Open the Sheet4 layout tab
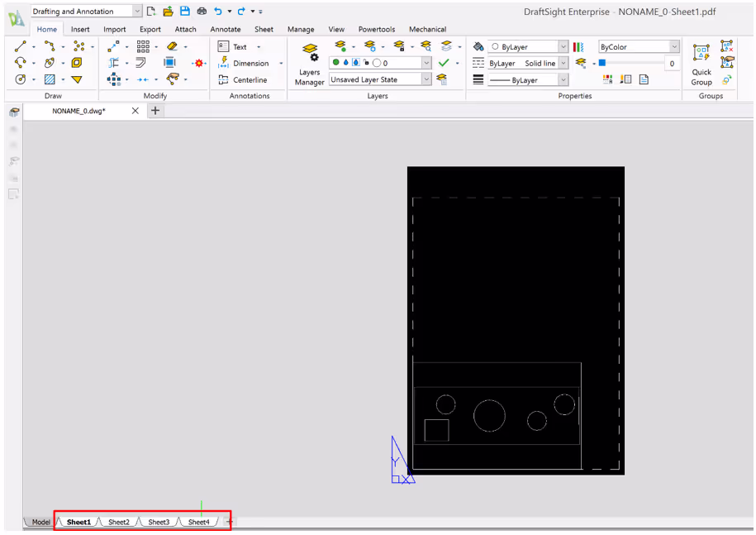 click(198, 522)
